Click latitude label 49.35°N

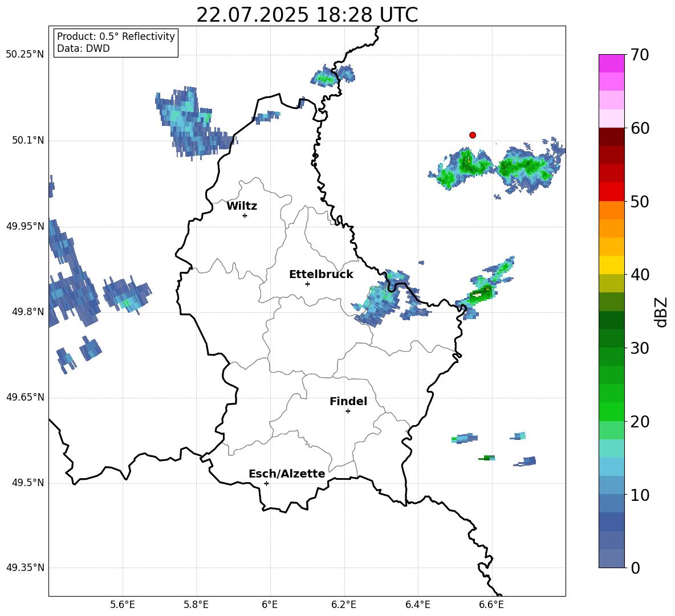pyautogui.click(x=25, y=568)
